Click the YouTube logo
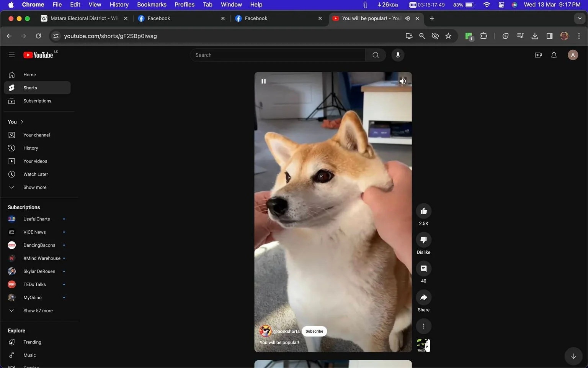 click(38, 55)
